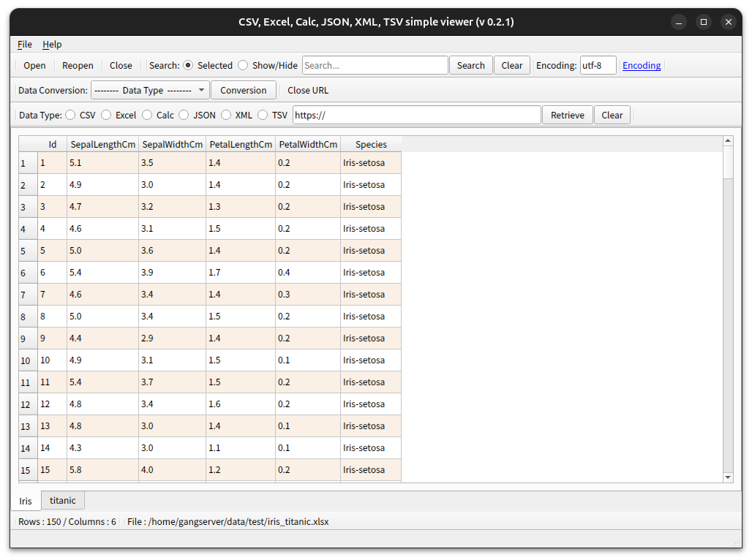Click cell 3.7 in row 11

tap(173, 382)
